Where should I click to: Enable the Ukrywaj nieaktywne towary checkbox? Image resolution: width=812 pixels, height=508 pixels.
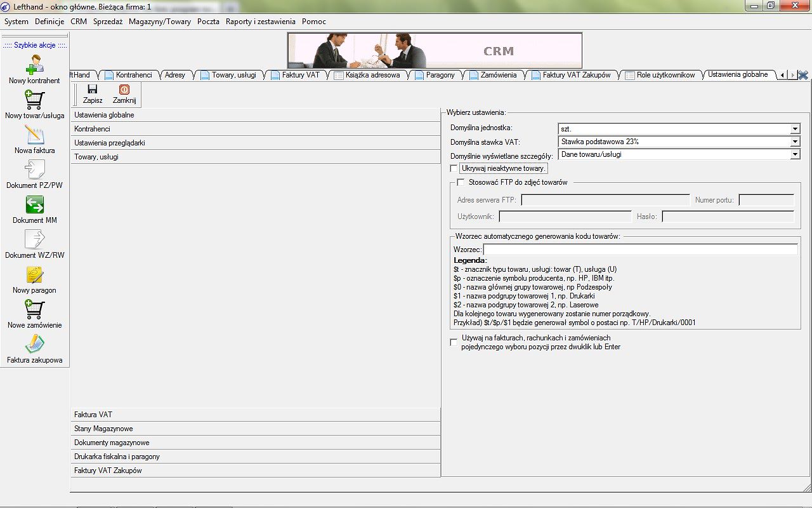tap(454, 169)
